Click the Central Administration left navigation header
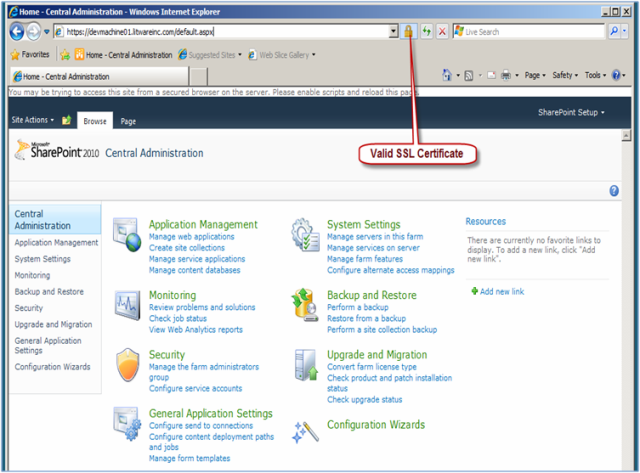The height and width of the screenshot is (473, 640). click(x=55, y=220)
